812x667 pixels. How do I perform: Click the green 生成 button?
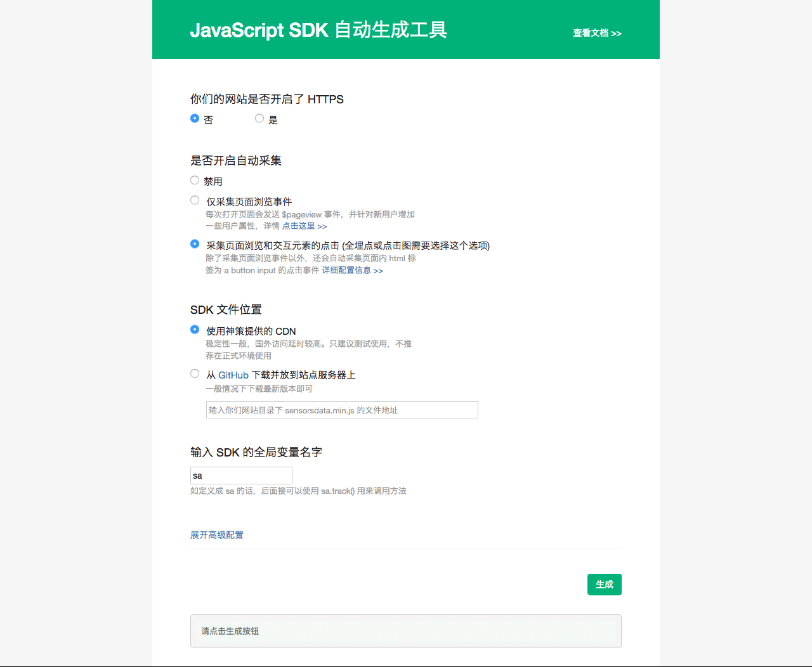click(605, 585)
